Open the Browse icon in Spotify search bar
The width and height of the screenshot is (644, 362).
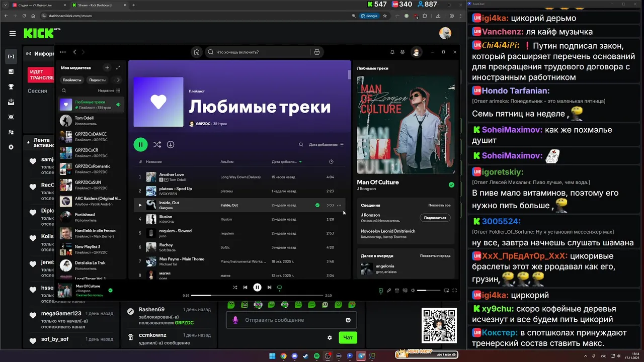[x=316, y=52]
